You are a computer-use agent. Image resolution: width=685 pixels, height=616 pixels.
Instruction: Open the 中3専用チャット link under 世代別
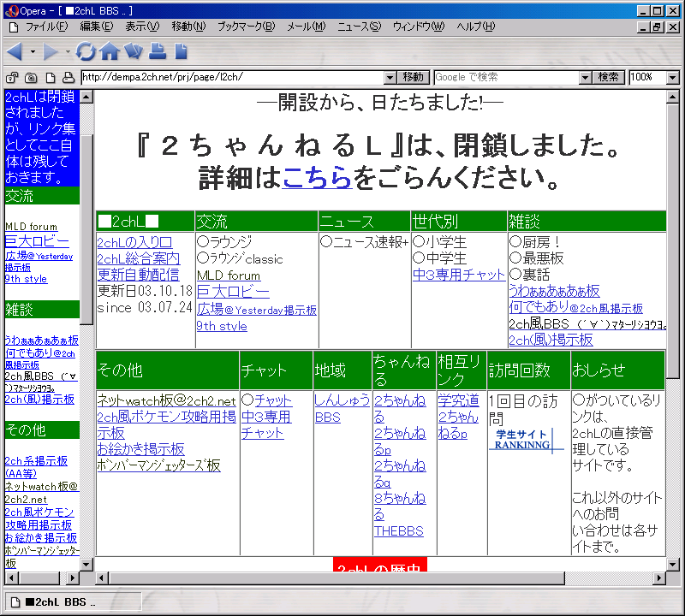459,275
